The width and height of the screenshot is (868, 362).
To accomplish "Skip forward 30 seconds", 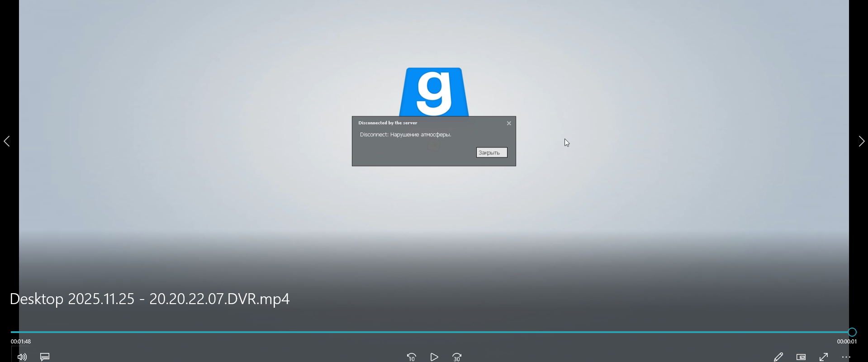I will 457,357.
